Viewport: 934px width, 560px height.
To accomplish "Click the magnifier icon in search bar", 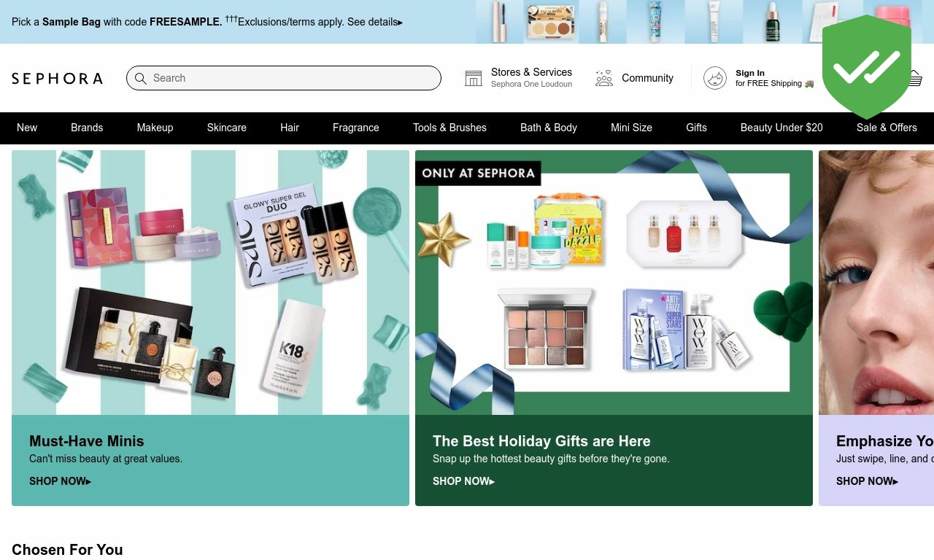I will (141, 78).
